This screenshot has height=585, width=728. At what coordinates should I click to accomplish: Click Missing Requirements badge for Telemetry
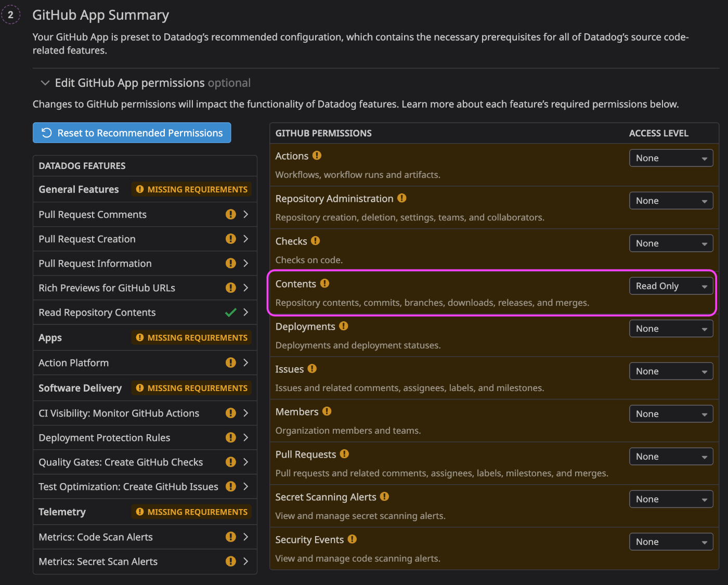[191, 512]
